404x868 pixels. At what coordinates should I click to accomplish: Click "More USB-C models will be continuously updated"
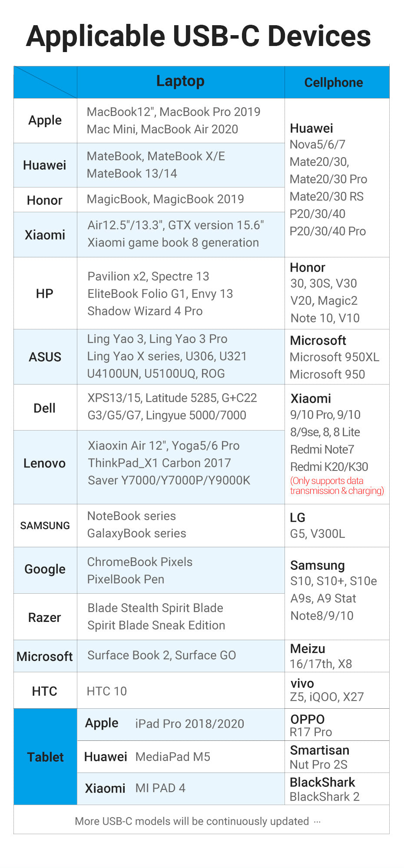tap(192, 821)
